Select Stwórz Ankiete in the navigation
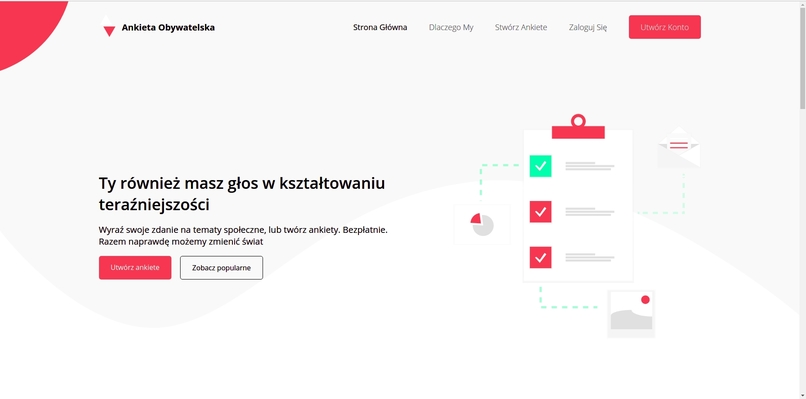 pos(521,27)
